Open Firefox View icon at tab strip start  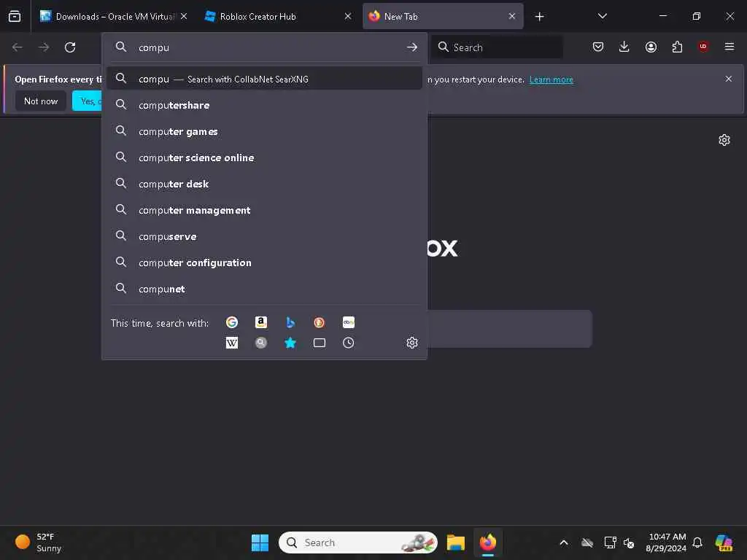pyautogui.click(x=15, y=16)
